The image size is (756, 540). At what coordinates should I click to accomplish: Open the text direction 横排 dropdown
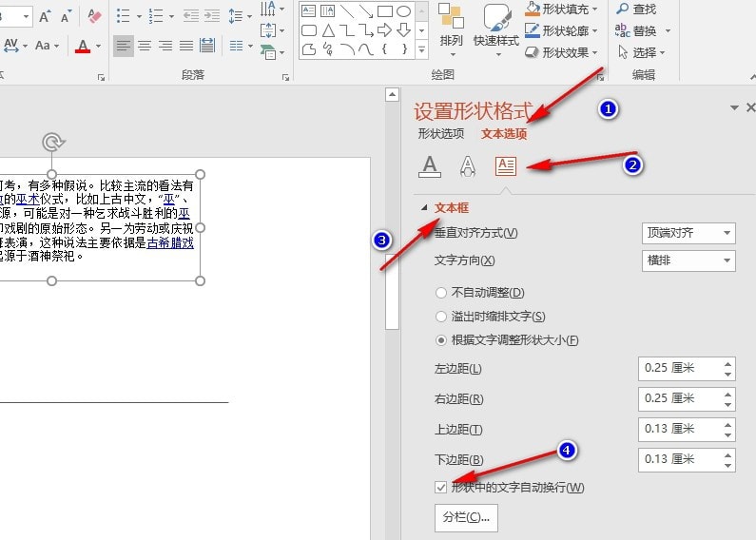coord(688,260)
